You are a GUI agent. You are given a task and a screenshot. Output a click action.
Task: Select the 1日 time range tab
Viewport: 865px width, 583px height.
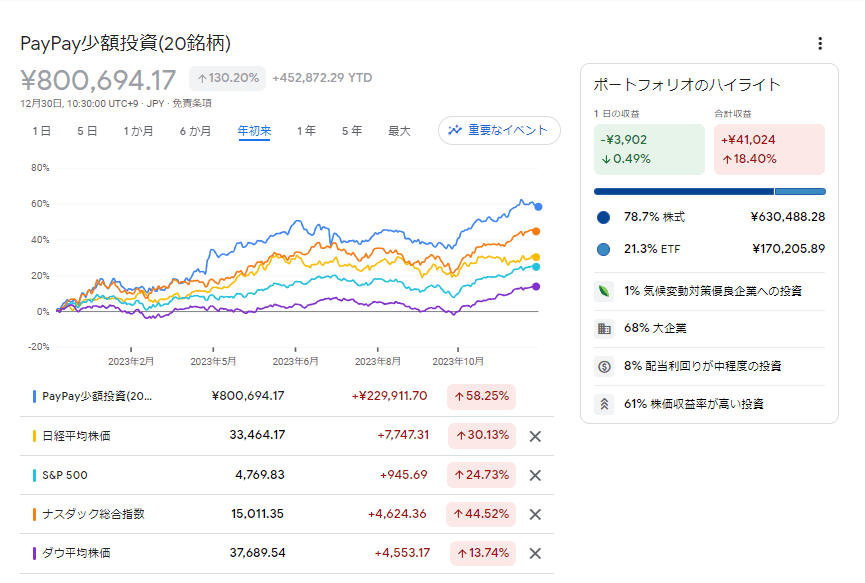[41, 131]
